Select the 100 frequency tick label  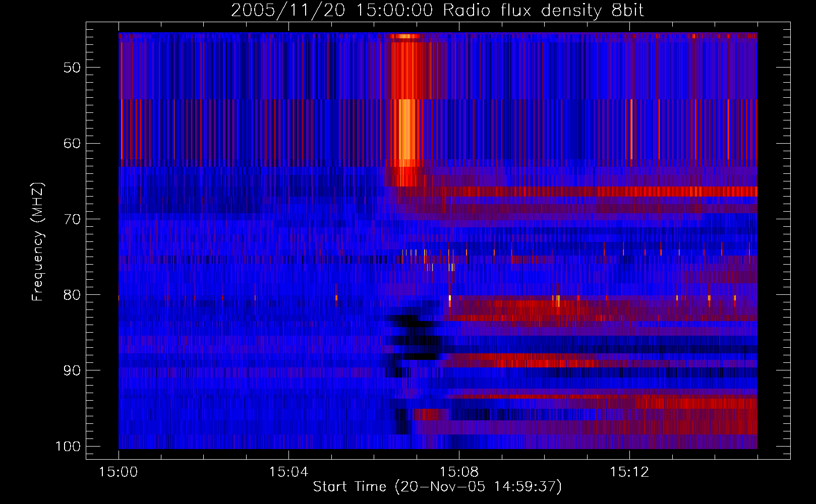(x=68, y=447)
